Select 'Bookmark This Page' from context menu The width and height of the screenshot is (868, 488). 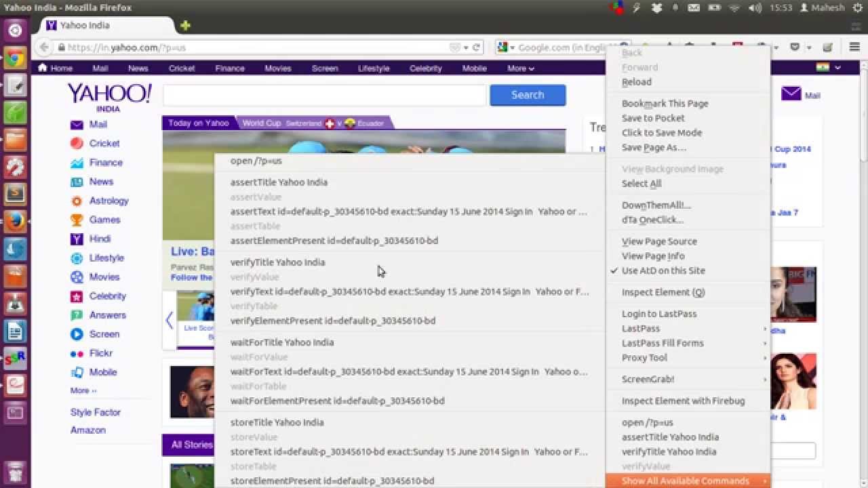(x=688, y=104)
